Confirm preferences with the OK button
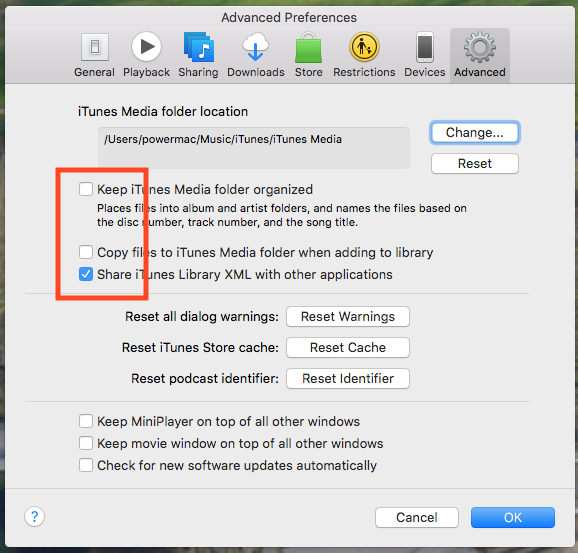Image resolution: width=578 pixels, height=553 pixels. click(x=513, y=517)
